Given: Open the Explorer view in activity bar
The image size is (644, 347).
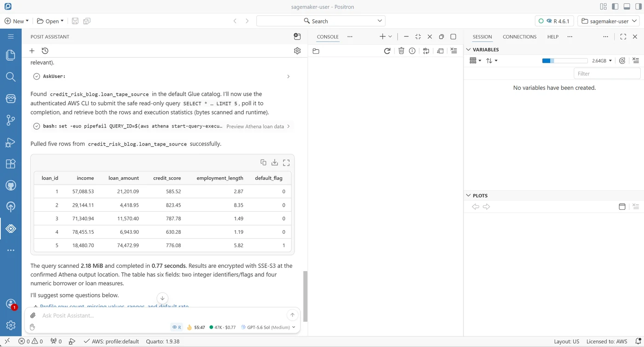Looking at the screenshot, I should coord(11,55).
